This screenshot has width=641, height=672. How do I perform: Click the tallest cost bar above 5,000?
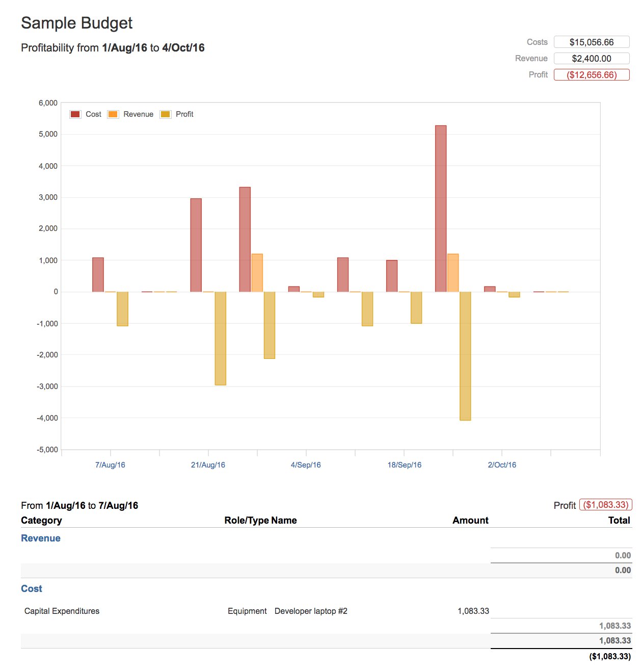point(441,208)
